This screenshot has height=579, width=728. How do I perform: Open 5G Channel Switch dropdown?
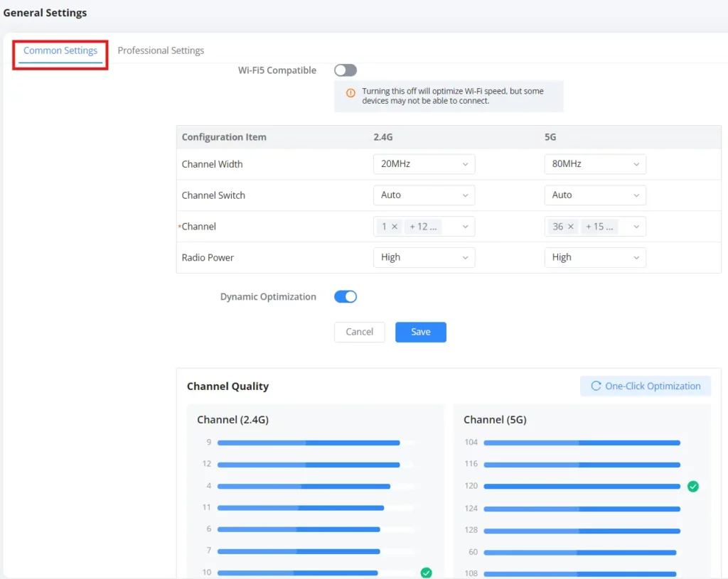pos(595,195)
